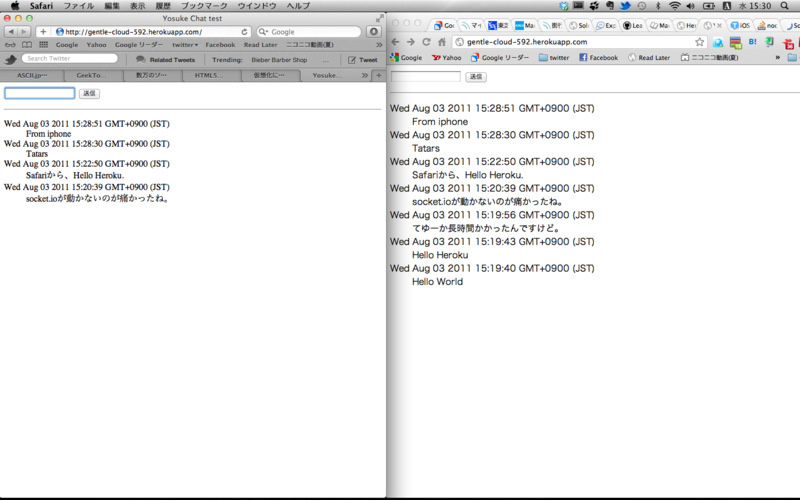Open the twitter folder in Chrome bookmarks bar
Image resolution: width=800 pixels, height=500 pixels.
click(x=554, y=58)
